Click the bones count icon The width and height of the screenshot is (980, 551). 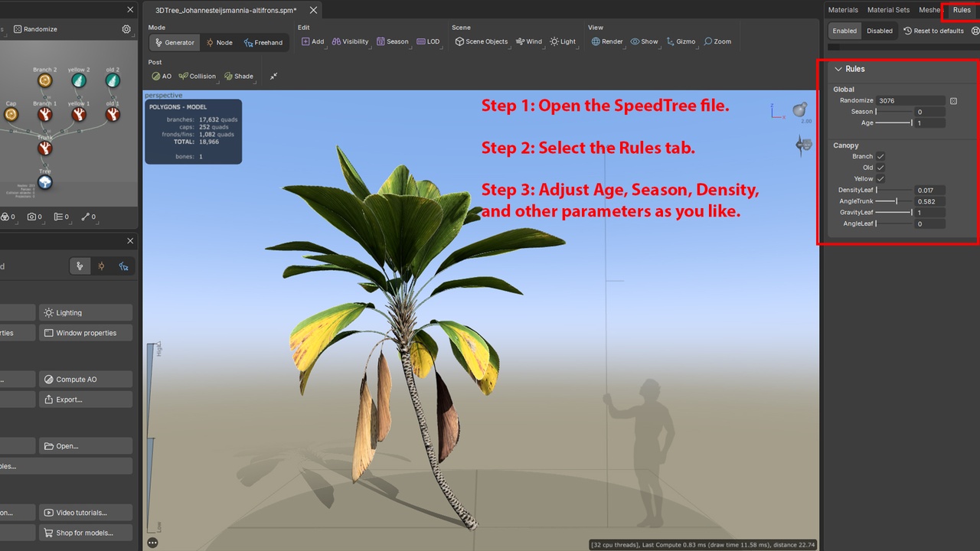click(89, 217)
